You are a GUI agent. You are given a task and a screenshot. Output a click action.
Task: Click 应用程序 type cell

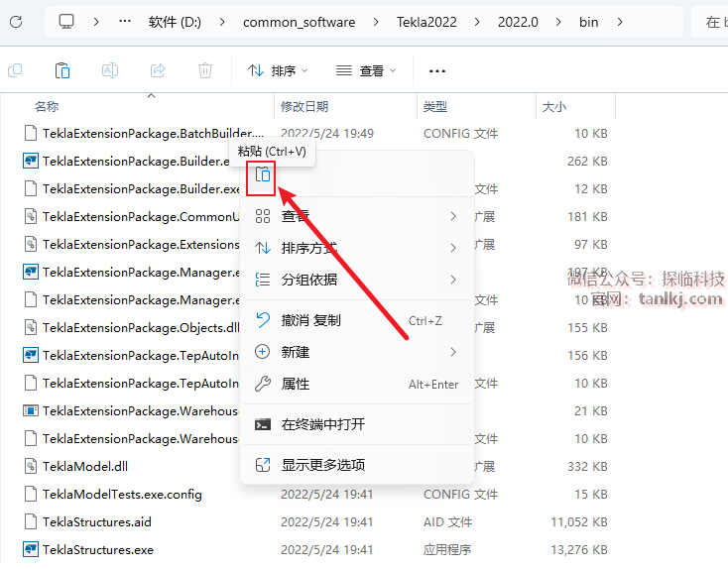447,550
